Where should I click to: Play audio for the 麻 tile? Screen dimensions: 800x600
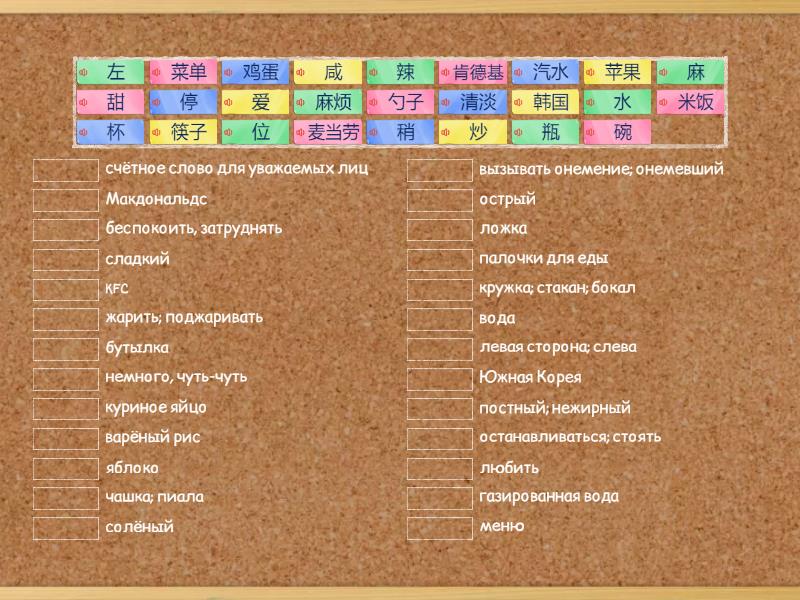click(663, 72)
